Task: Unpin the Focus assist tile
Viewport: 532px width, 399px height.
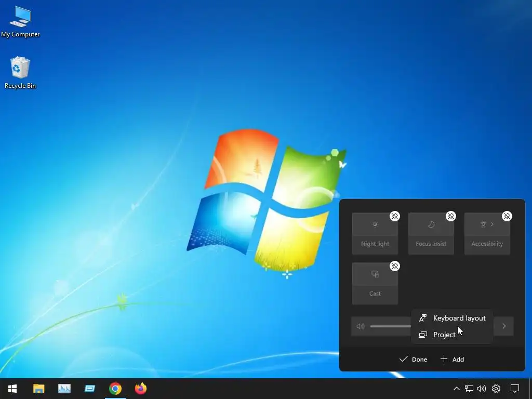Action: click(x=450, y=216)
